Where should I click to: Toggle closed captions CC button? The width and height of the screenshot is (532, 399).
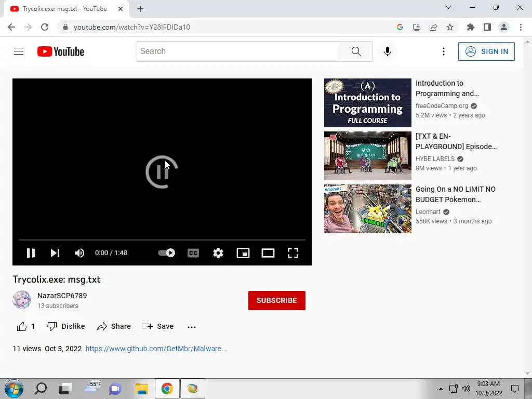coord(193,253)
